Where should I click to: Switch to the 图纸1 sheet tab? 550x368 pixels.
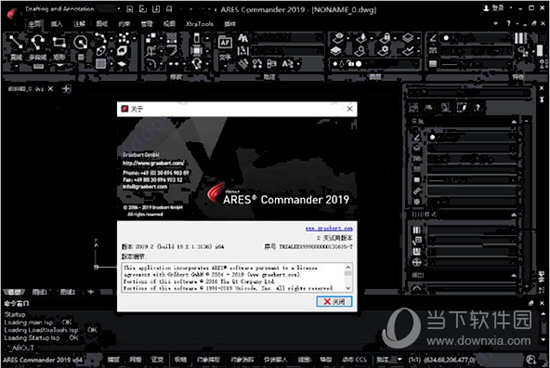(x=40, y=292)
